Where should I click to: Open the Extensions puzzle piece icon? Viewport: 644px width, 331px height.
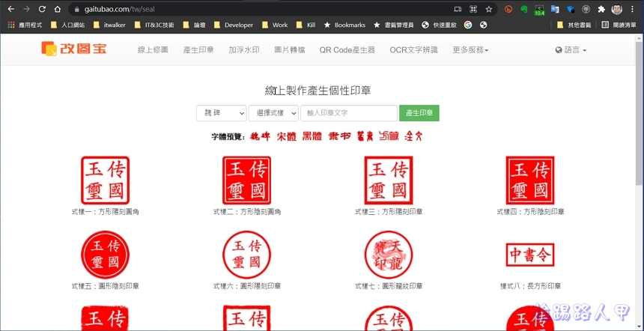tap(601, 9)
